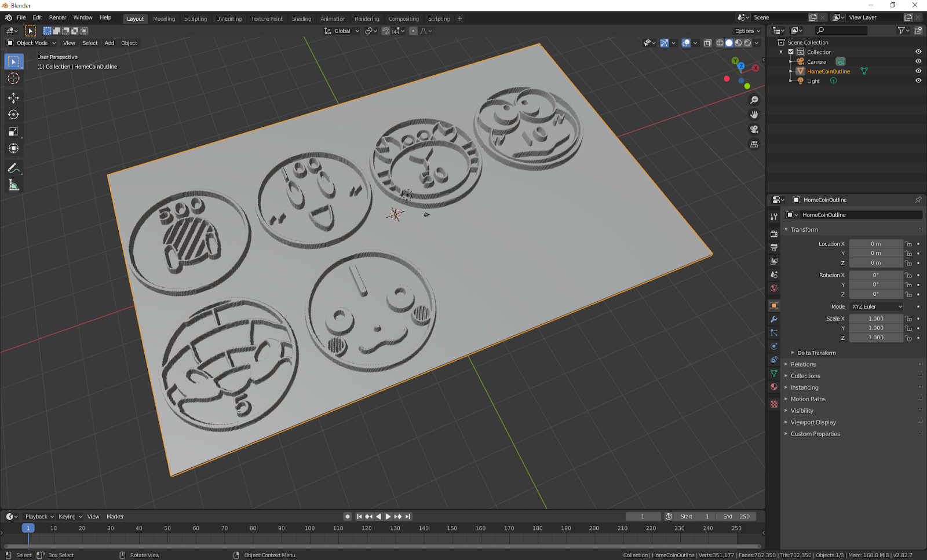Pick the Scale tool

[x=14, y=131]
